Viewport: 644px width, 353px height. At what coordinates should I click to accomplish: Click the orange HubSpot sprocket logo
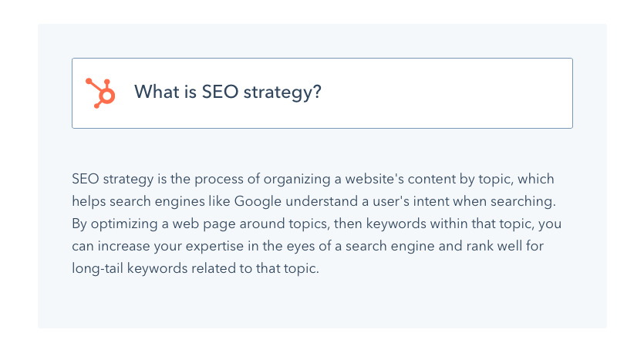pyautogui.click(x=100, y=93)
